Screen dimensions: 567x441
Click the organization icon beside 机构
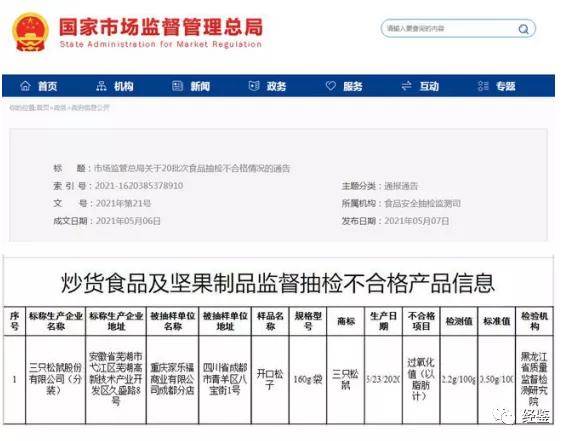click(x=101, y=86)
